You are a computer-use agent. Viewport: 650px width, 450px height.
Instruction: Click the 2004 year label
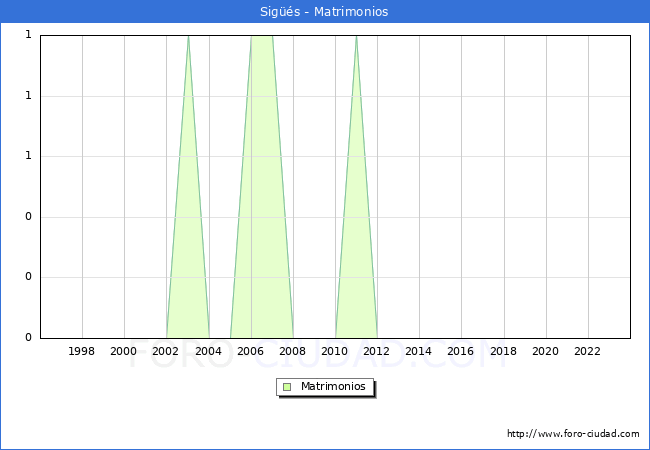click(208, 352)
